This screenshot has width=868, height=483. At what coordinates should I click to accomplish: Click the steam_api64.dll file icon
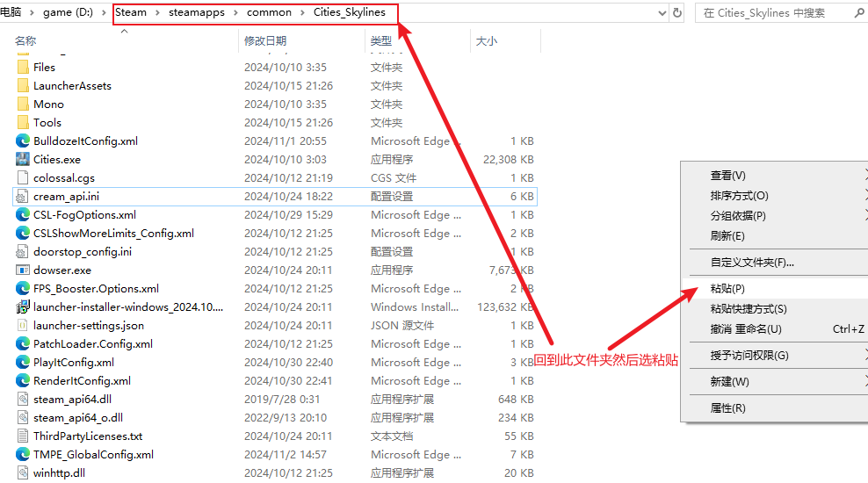[x=23, y=400]
